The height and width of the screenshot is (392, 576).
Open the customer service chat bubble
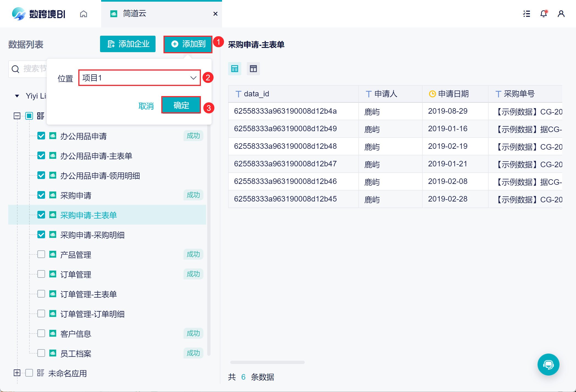tap(548, 364)
